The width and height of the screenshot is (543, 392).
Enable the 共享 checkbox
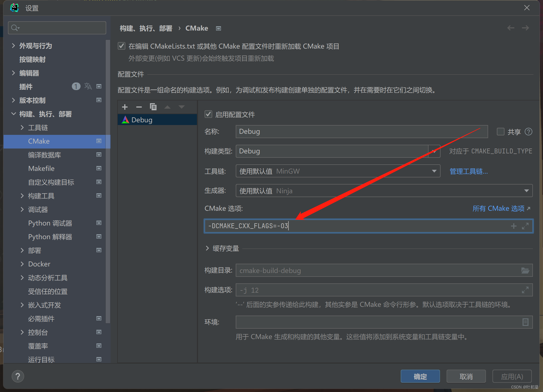coord(501,132)
